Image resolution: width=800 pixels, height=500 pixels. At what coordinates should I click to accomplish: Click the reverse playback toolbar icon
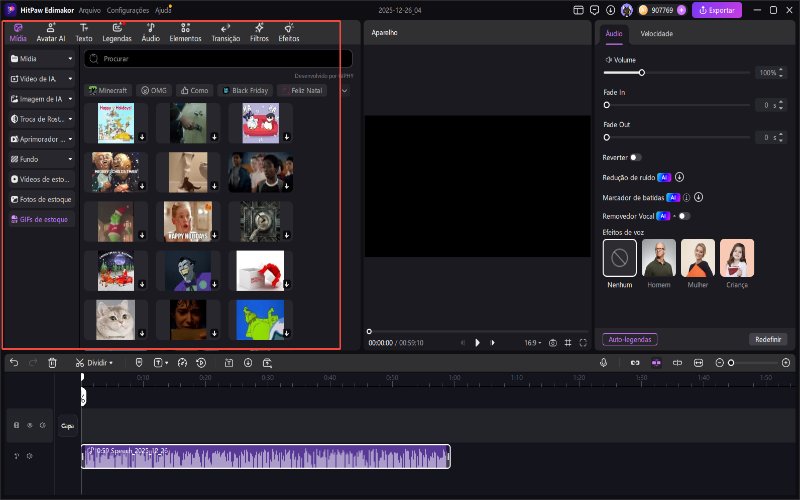click(201, 363)
